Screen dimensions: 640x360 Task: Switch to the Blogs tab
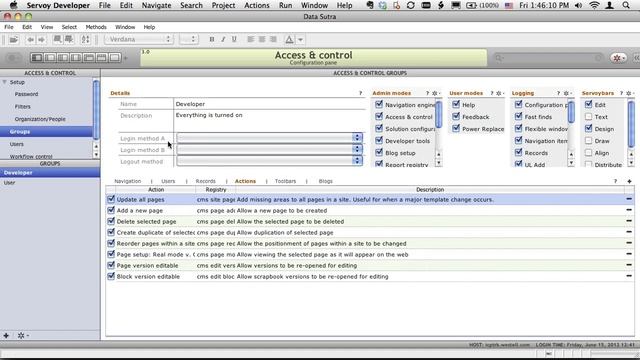(x=325, y=181)
